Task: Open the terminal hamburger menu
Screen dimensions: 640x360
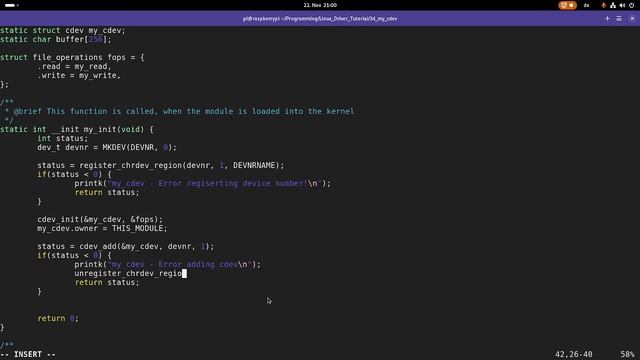Action: [x=619, y=18]
